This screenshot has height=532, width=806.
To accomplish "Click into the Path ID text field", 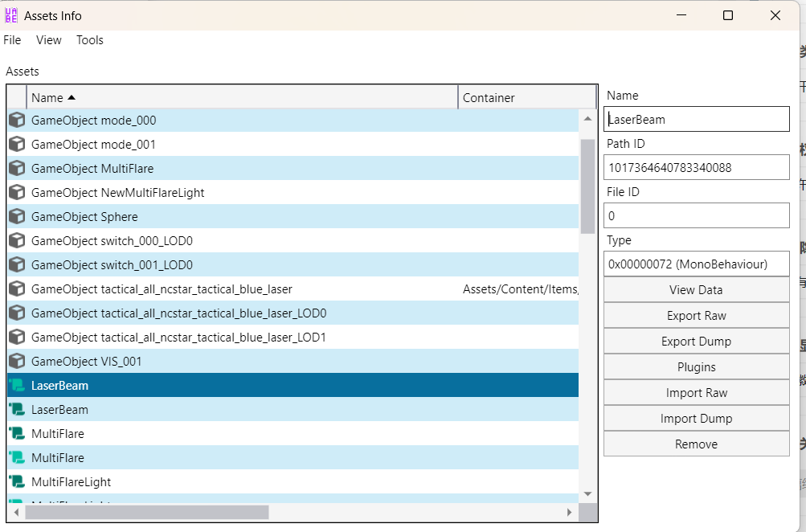I will click(696, 168).
